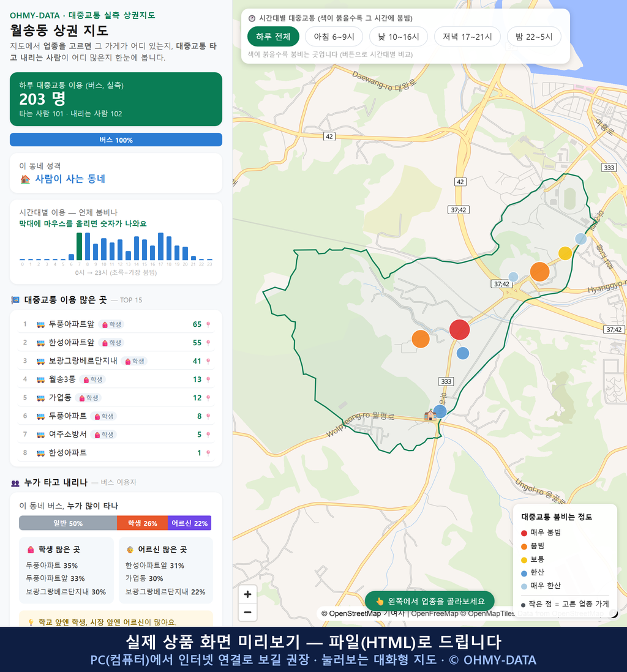Click the large red circle marker on map
627x672 pixels.
(460, 329)
